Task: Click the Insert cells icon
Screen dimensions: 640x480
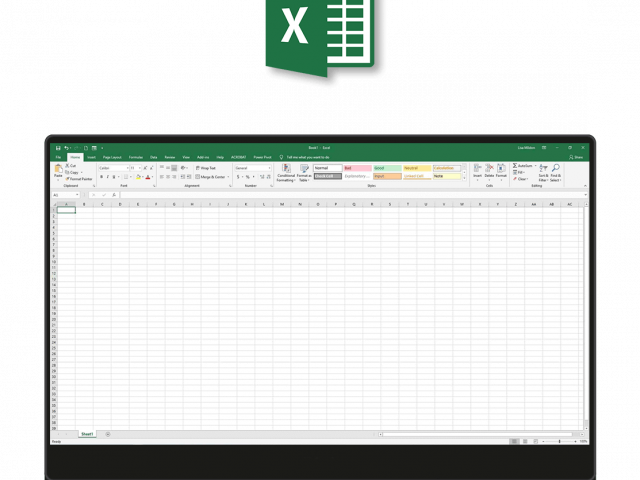Action: pyautogui.click(x=477, y=170)
